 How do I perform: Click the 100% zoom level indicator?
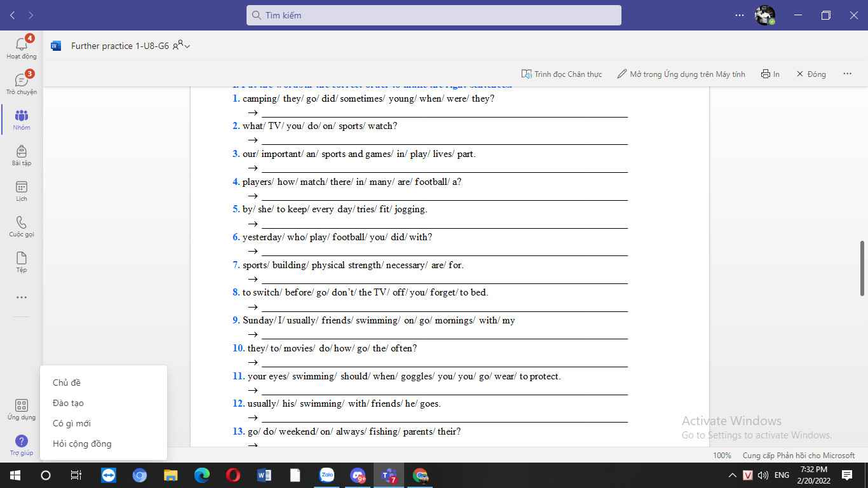click(x=722, y=455)
